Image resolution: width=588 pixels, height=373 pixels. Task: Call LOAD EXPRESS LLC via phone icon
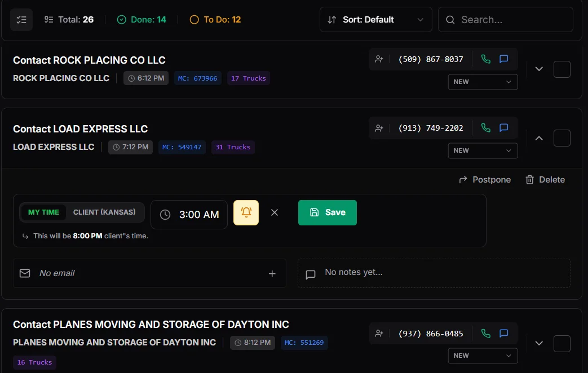tap(485, 128)
